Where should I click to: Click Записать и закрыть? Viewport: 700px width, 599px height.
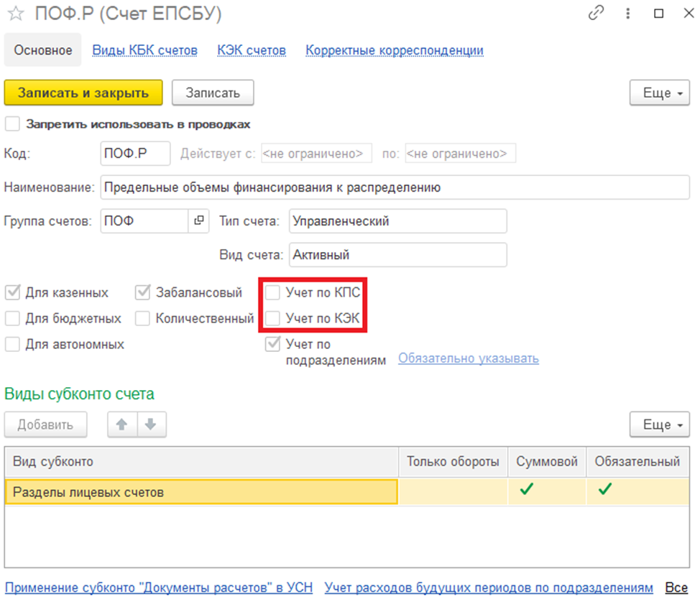(x=83, y=93)
